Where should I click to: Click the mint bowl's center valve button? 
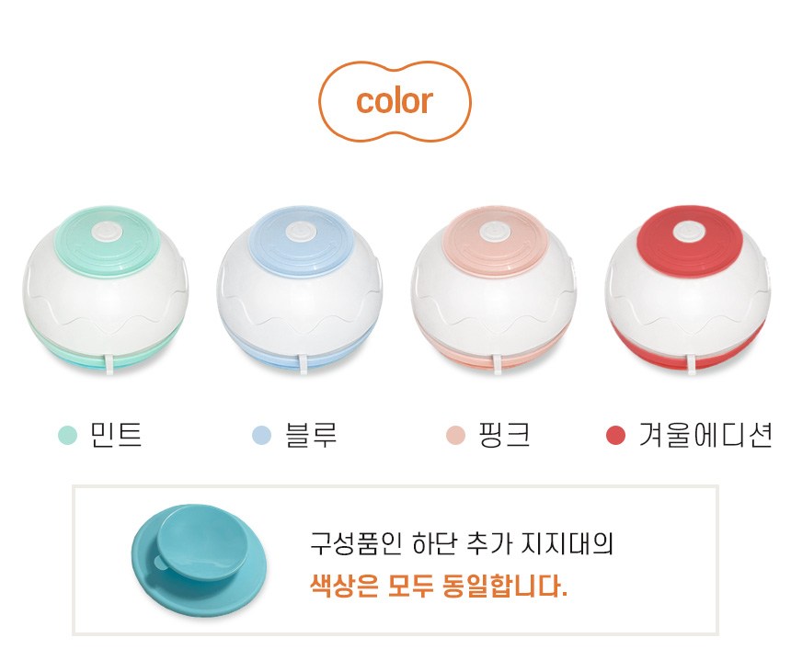107,233
